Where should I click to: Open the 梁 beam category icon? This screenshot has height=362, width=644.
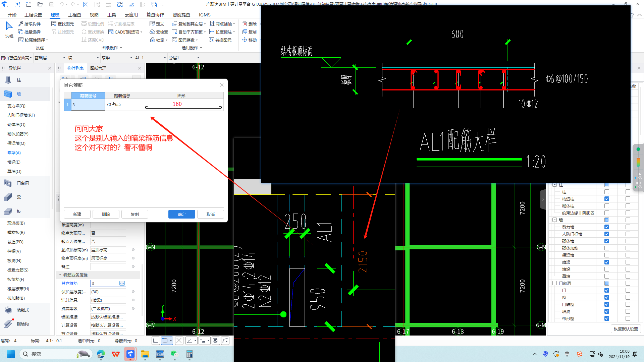8,197
